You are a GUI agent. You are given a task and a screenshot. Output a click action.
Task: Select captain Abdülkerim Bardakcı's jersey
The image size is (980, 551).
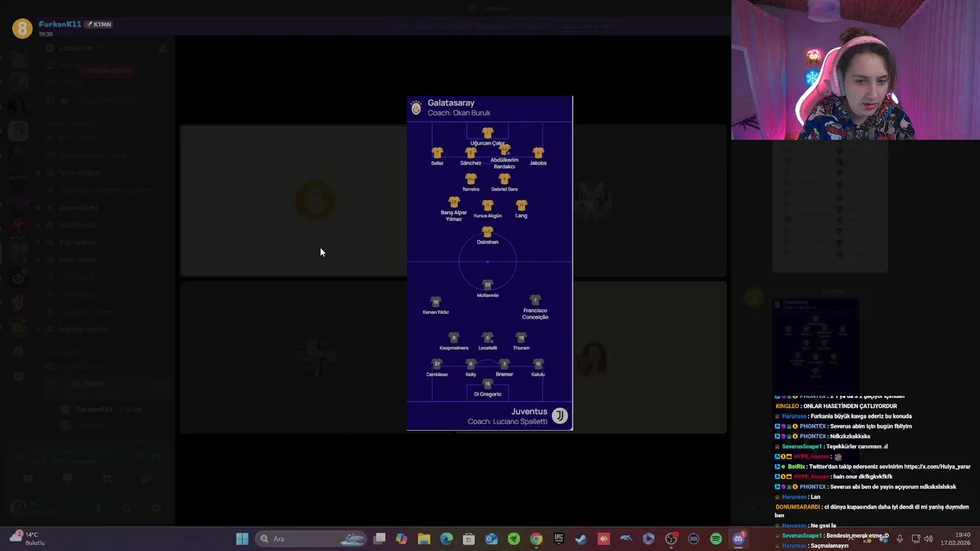tap(505, 149)
